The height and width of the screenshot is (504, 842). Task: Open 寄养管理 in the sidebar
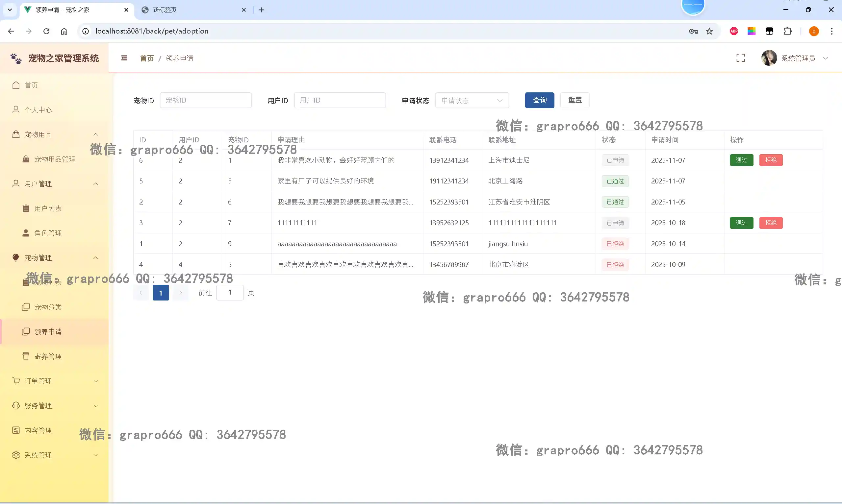tap(48, 356)
